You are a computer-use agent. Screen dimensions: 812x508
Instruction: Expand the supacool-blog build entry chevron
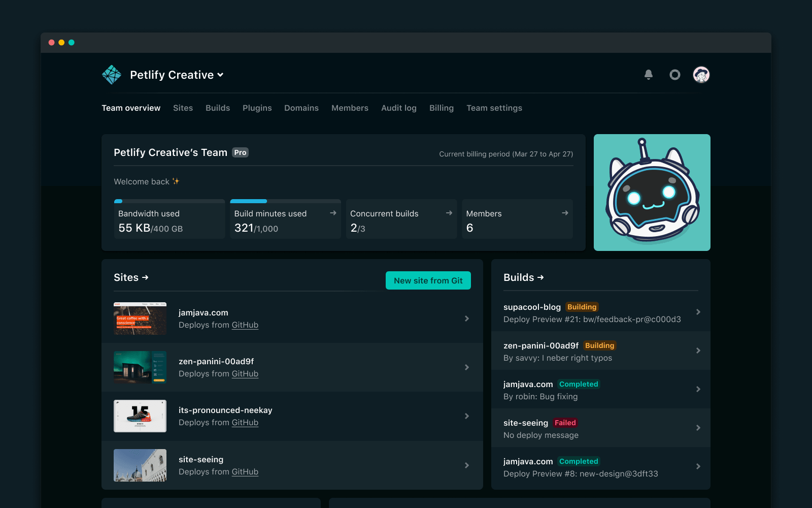point(699,312)
